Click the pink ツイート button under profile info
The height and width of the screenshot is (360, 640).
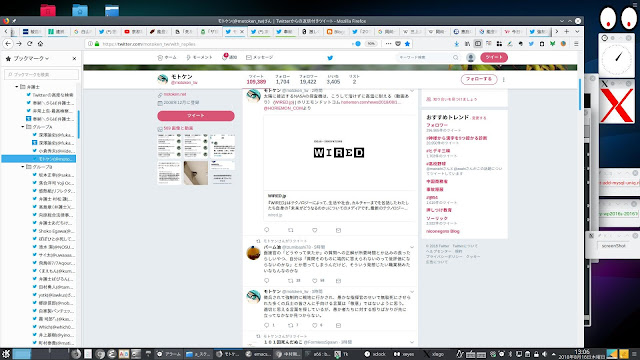[x=196, y=116]
